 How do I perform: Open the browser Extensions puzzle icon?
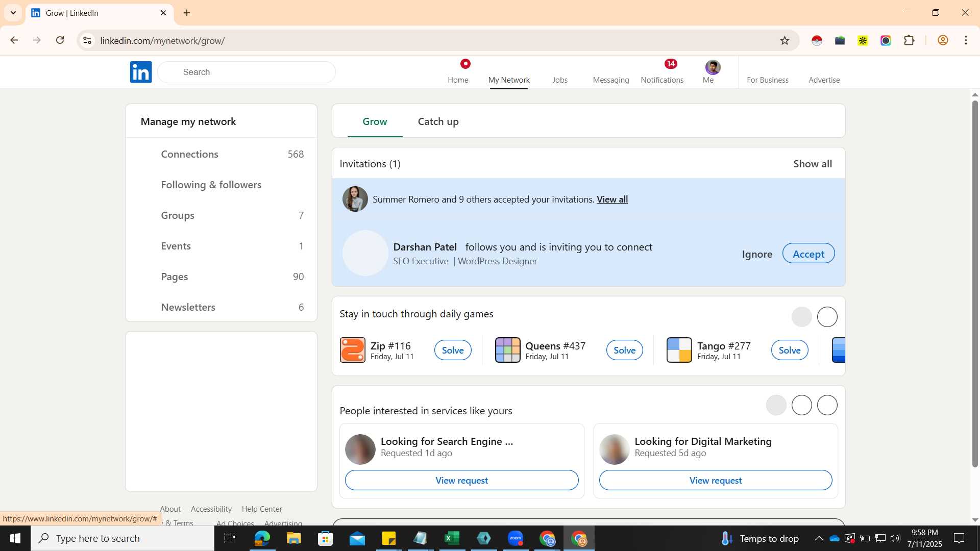(x=909, y=40)
